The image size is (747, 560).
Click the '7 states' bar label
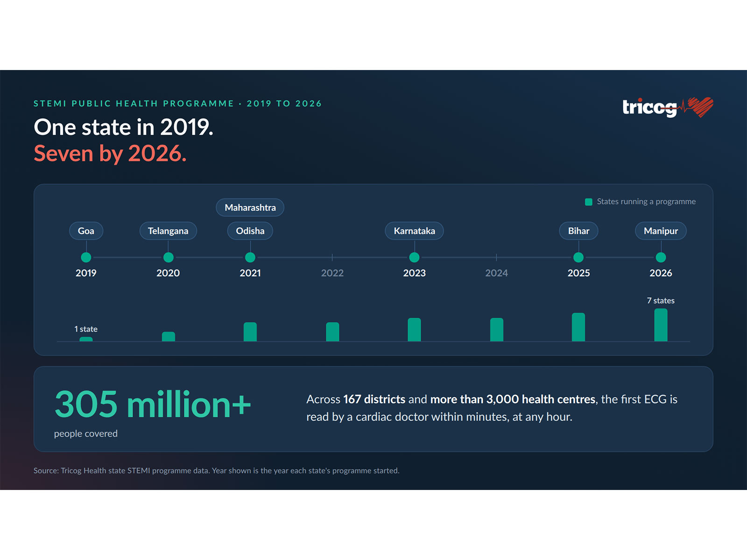tap(661, 301)
